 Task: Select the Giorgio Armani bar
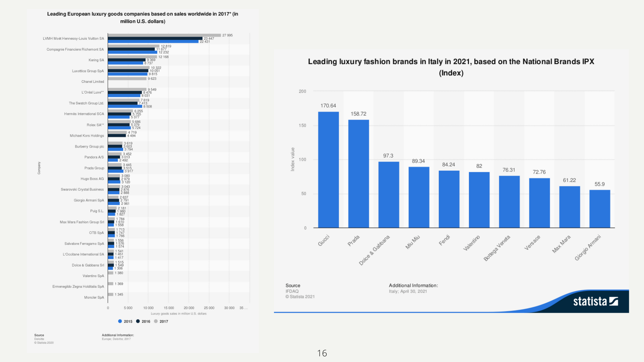click(x=600, y=209)
